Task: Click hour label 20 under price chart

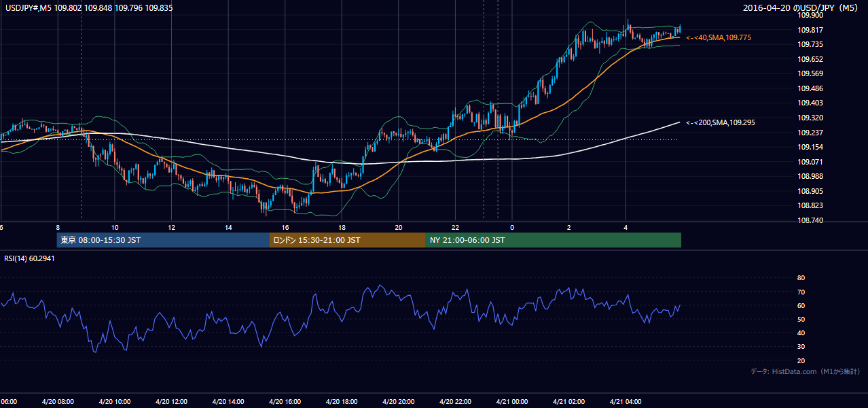Action: (398, 227)
